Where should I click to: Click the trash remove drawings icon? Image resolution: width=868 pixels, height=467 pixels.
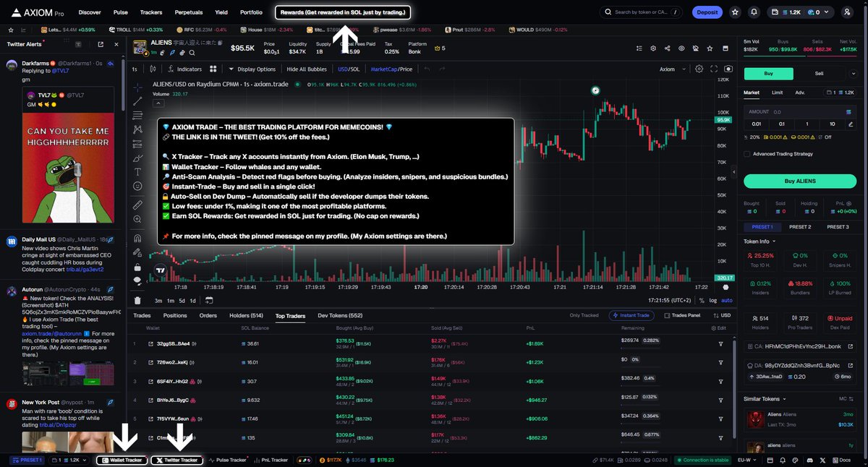(x=137, y=300)
